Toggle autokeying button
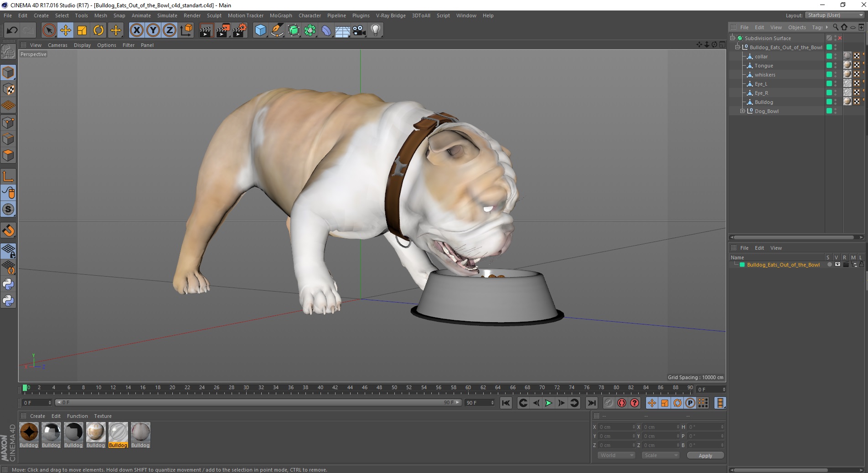Viewport: 868px width, 473px height. click(621, 403)
